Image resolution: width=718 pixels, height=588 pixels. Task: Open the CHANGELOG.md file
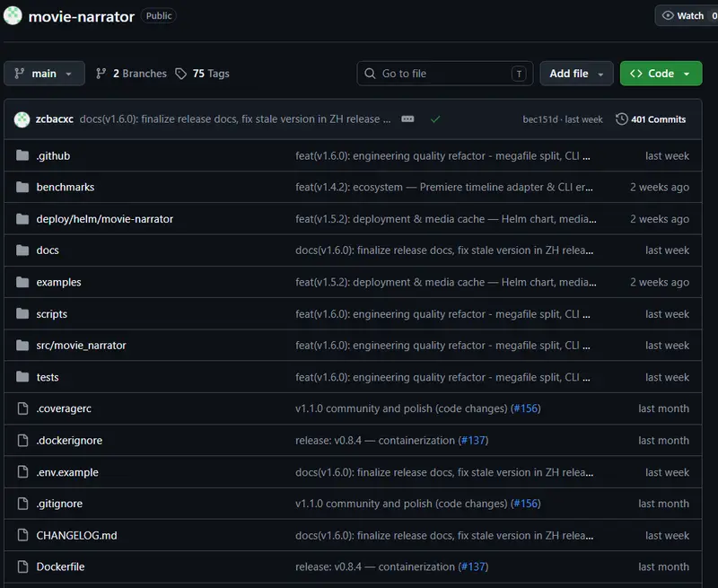click(76, 535)
